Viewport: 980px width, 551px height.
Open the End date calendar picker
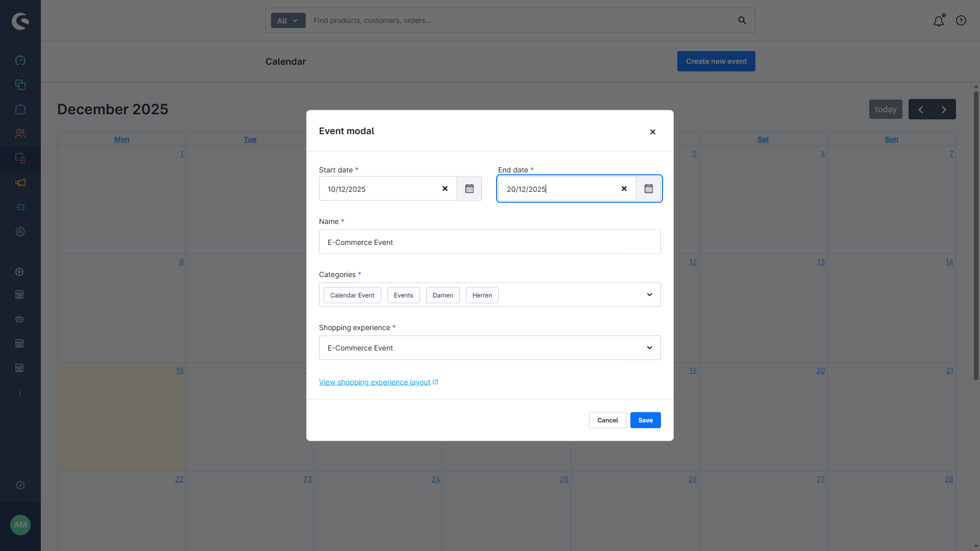click(x=648, y=189)
